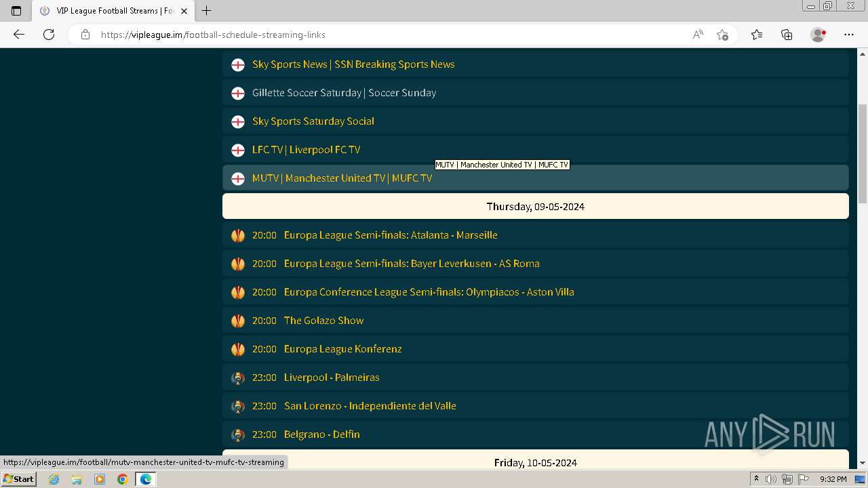868x488 pixels.
Task: Click the user profile avatar
Action: 818,35
